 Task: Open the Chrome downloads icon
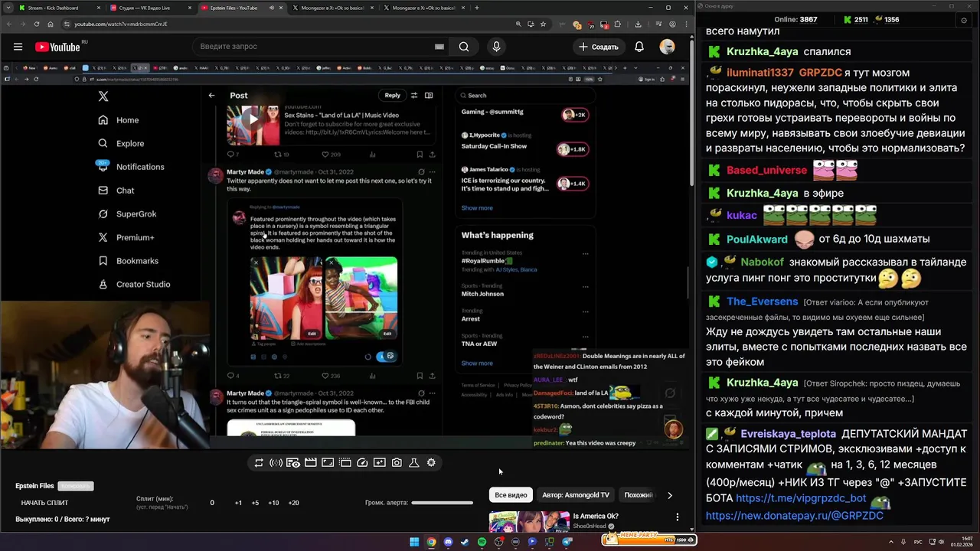click(x=638, y=24)
